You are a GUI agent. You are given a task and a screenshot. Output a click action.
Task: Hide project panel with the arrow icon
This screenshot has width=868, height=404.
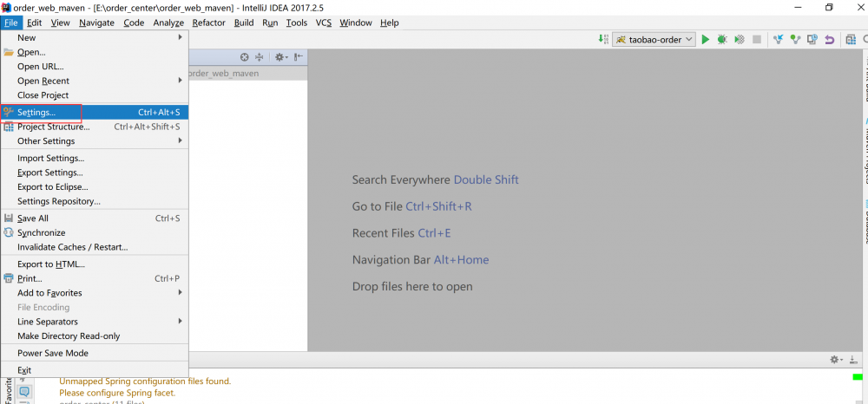tap(299, 57)
